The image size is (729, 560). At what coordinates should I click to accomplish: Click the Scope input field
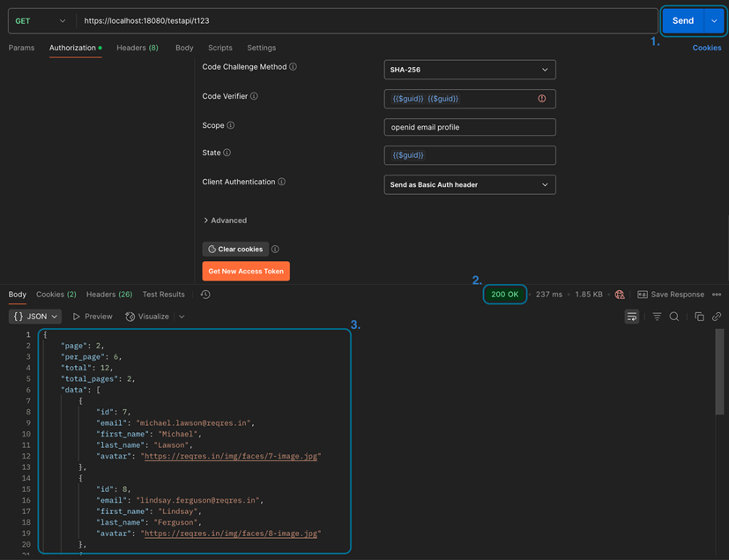[x=470, y=127]
